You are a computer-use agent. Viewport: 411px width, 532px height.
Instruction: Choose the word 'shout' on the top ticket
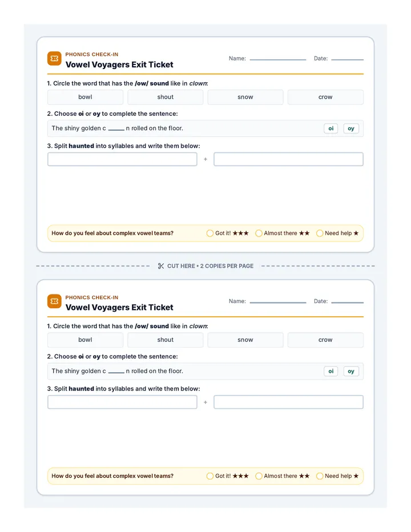(166, 97)
